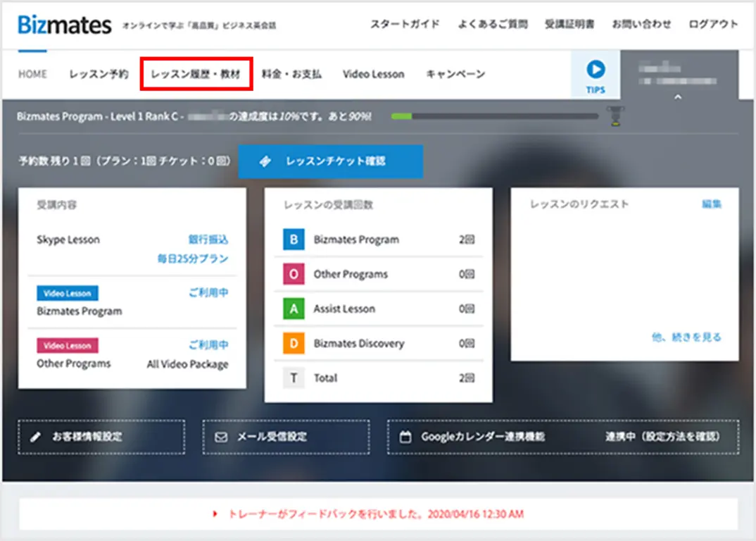Click the level achievement progress bar
Viewport: 756px width, 541px height.
pos(494,116)
